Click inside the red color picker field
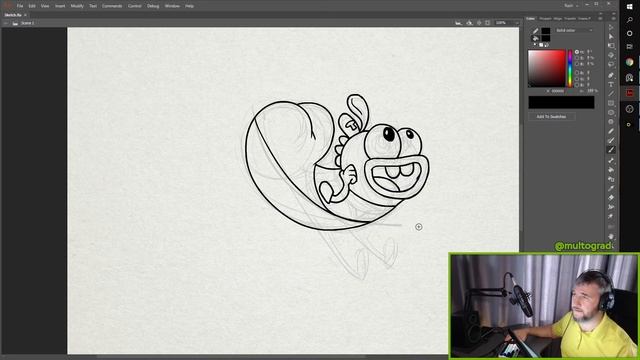This screenshot has width=640, height=360. point(547,68)
